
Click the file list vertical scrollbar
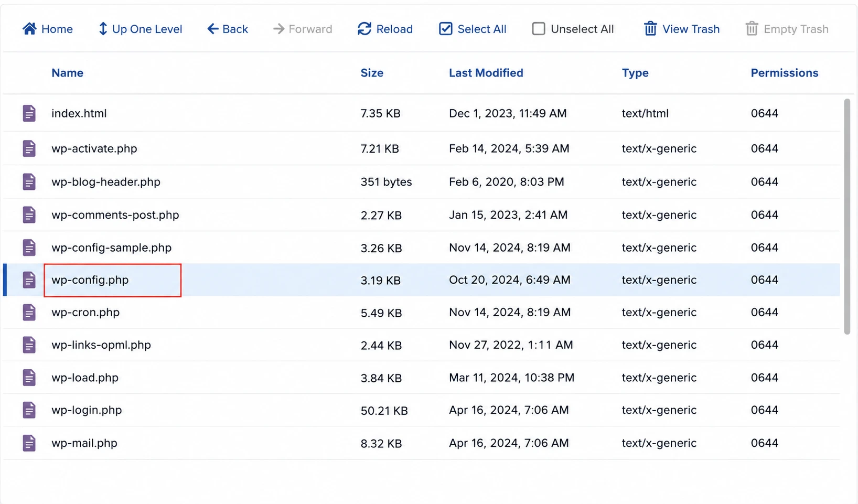(x=847, y=217)
